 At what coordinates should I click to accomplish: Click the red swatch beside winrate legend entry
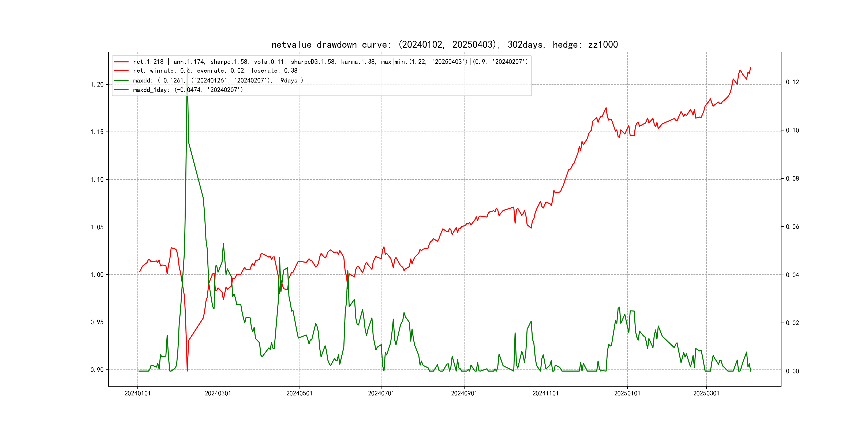[x=121, y=71]
